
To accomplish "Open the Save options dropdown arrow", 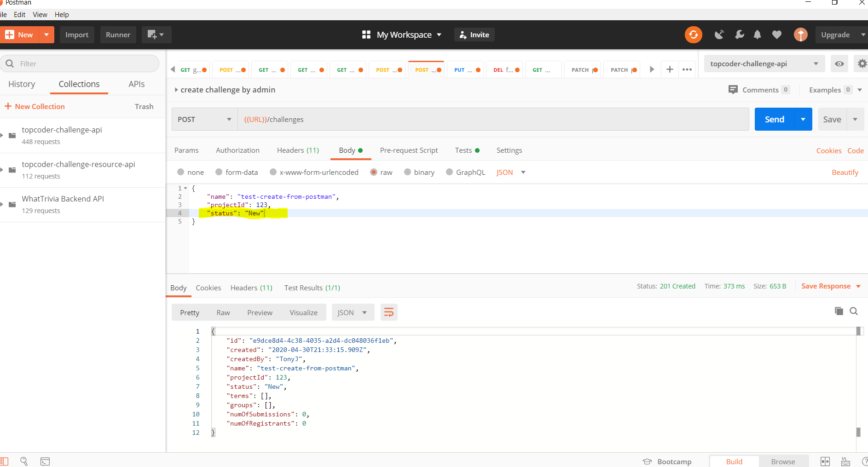I will [x=855, y=119].
